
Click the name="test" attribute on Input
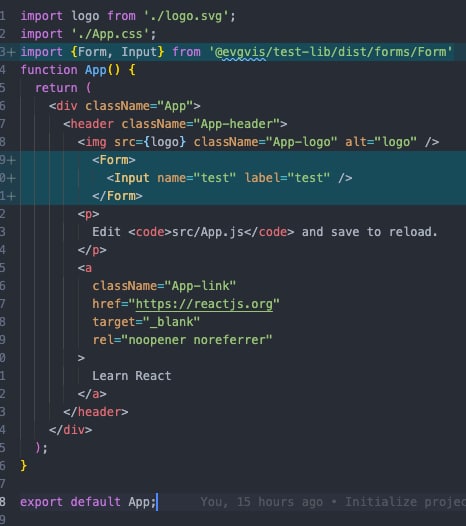[x=197, y=178]
